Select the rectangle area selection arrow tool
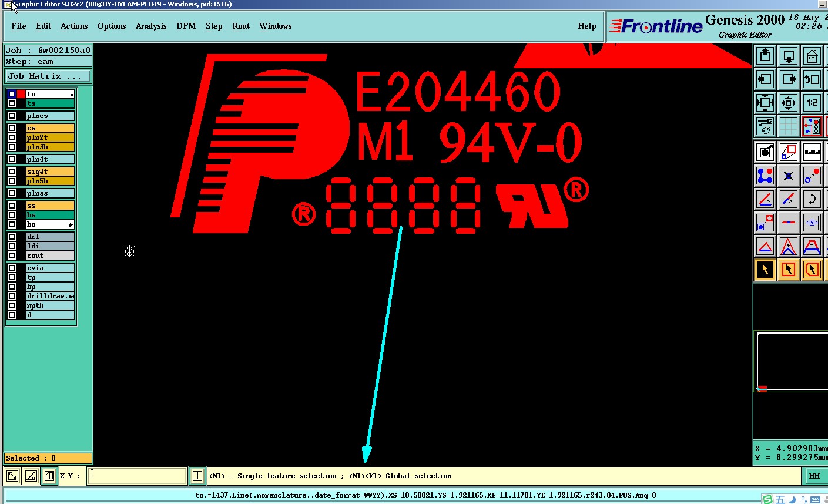The width and height of the screenshot is (828, 504). pyautogui.click(x=789, y=270)
